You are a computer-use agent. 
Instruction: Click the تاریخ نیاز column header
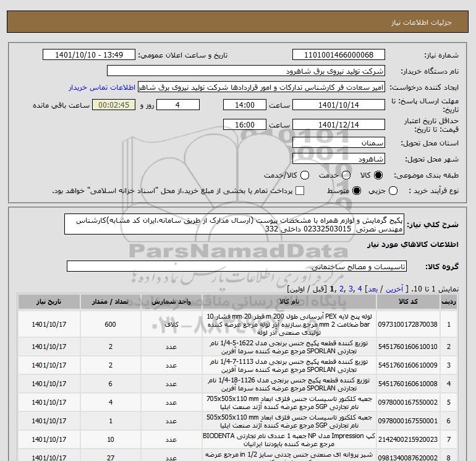(x=49, y=302)
